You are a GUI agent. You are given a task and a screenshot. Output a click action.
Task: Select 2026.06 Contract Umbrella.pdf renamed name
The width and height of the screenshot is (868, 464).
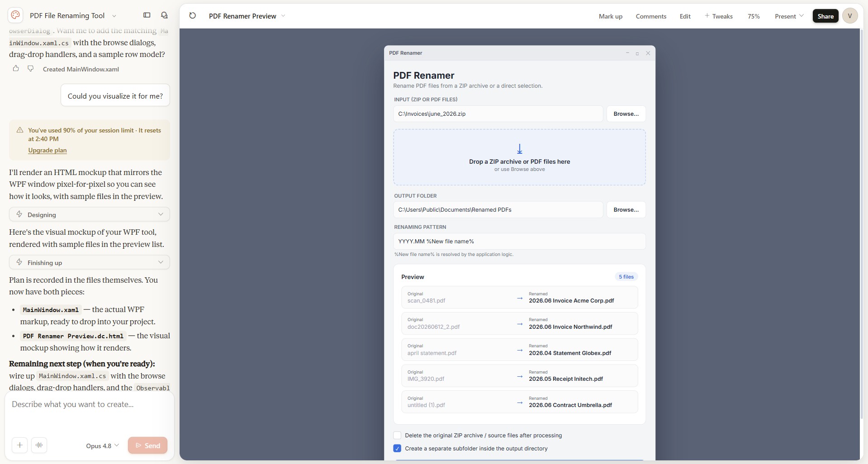570,405
